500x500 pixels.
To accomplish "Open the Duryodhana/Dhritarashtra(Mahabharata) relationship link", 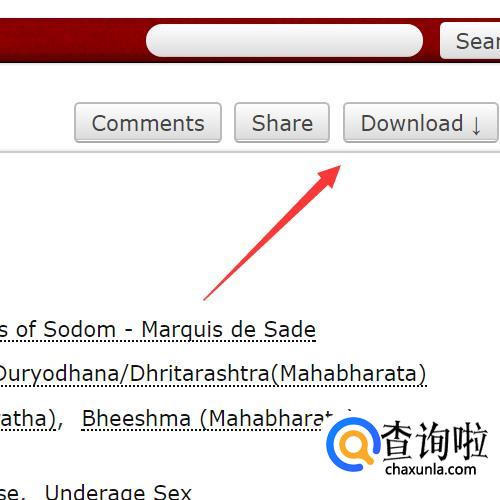I will coord(213,374).
